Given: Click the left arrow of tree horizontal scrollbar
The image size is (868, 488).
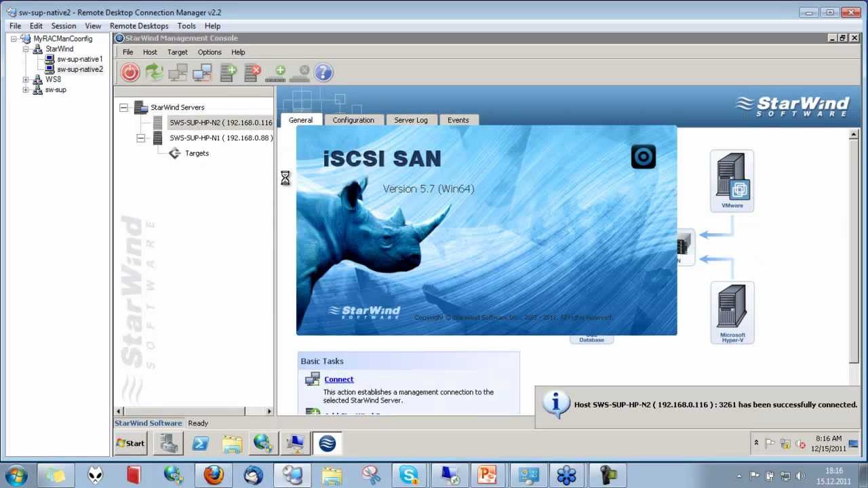Looking at the screenshot, I should pos(119,411).
